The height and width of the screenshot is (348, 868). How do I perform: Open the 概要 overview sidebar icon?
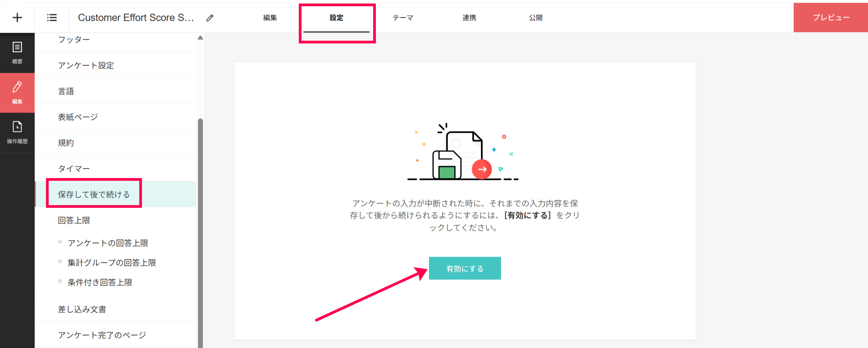[17, 53]
